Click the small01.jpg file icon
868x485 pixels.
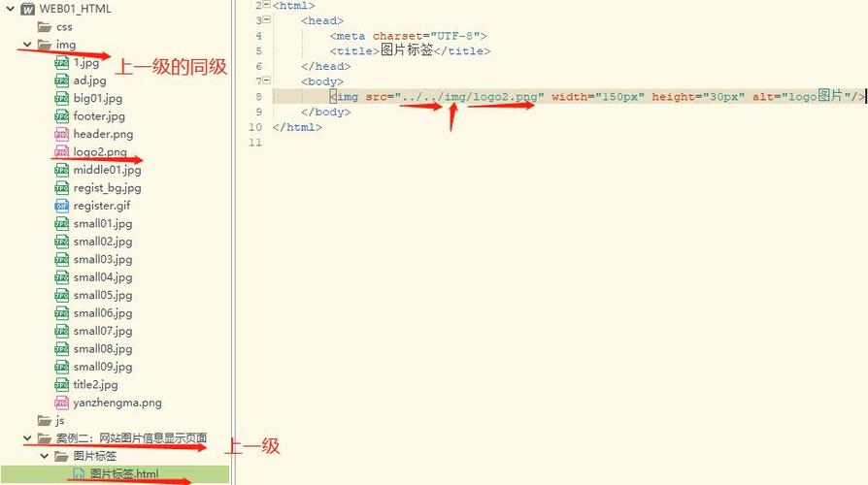tap(61, 223)
